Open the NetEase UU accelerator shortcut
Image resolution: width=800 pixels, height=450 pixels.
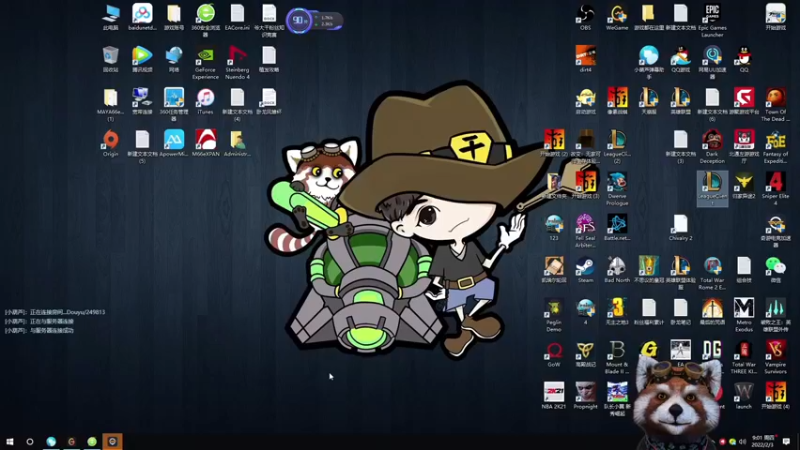click(x=712, y=62)
